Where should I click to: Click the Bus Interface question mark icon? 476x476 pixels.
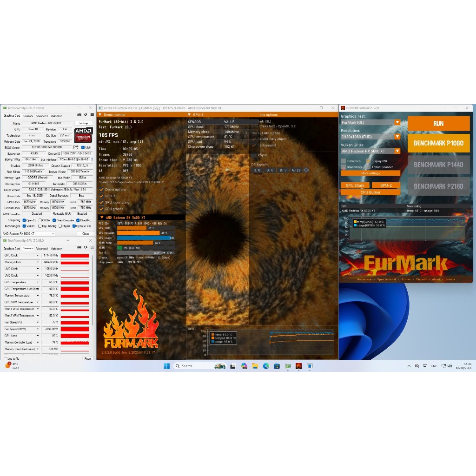(x=92, y=159)
